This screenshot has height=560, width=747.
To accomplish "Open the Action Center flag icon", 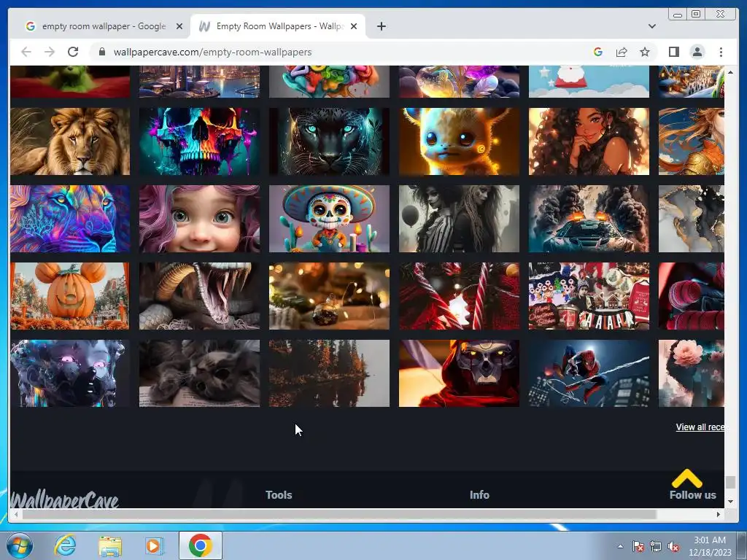I will point(638,546).
